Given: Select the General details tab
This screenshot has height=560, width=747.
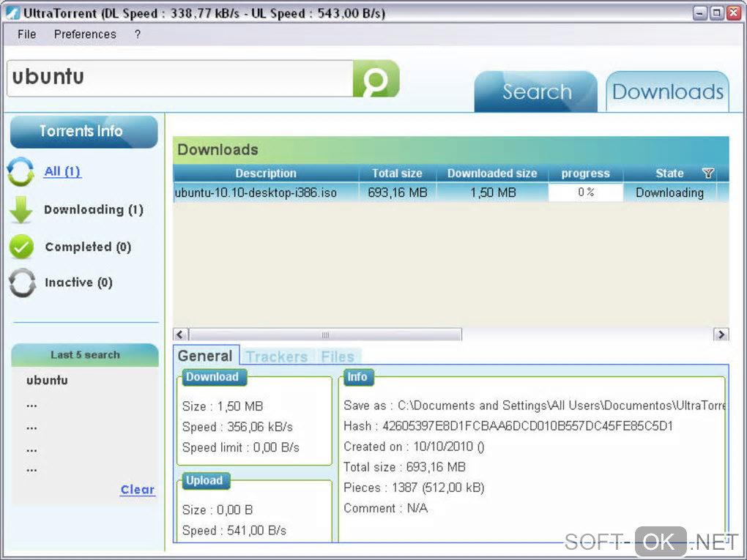Looking at the screenshot, I should click(x=205, y=356).
